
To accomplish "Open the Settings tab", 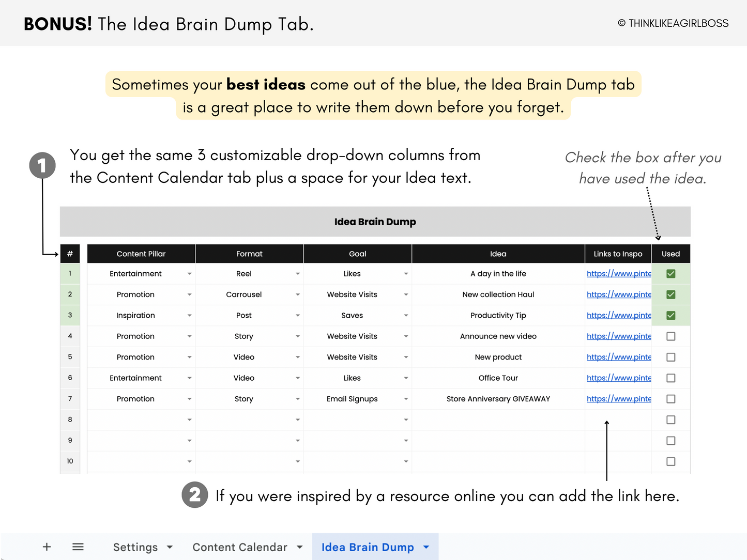I will [x=135, y=547].
